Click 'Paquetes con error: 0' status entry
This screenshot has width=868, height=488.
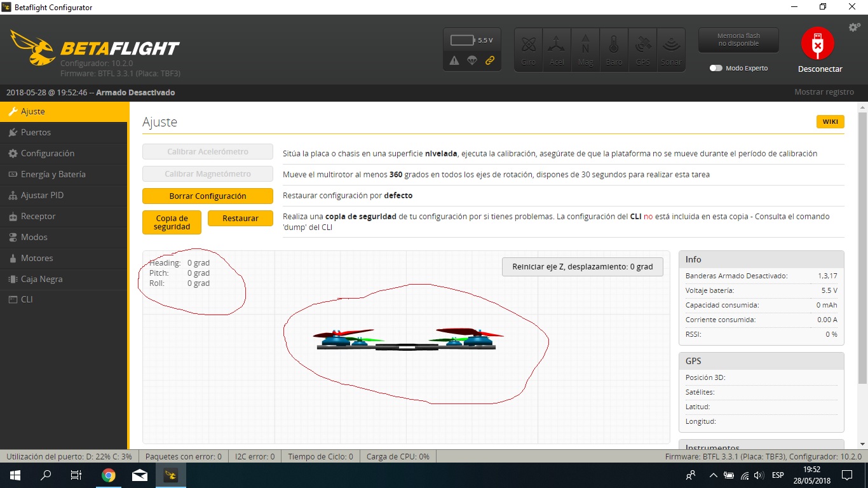tap(184, 456)
